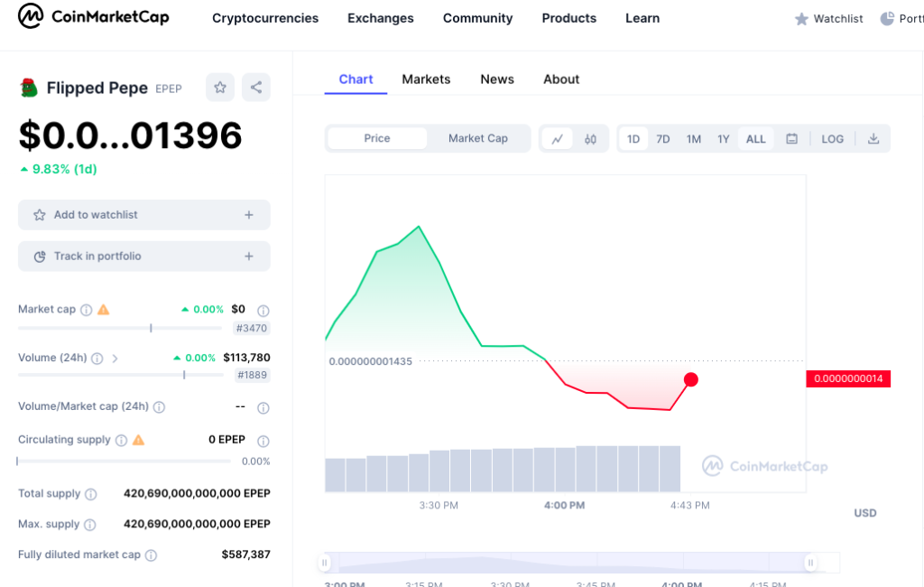Viewport: 924px width, 587px height.
Task: Select the candlestick chart icon
Action: point(591,138)
